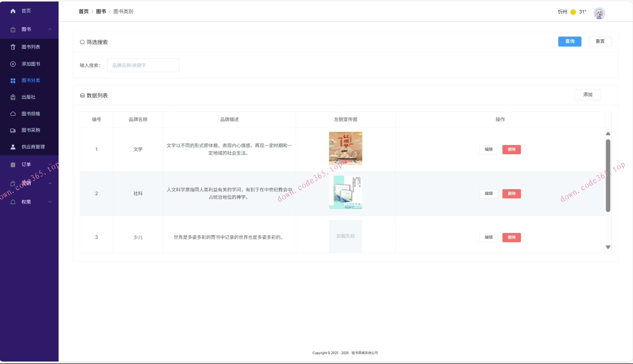Click 编辑 for the 文学 category

click(x=488, y=149)
